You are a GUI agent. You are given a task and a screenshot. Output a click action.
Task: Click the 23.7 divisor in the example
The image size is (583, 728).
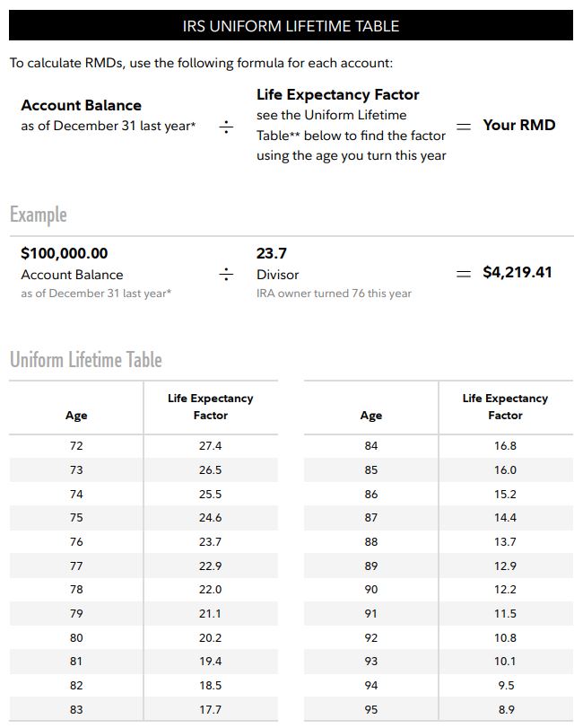272,253
